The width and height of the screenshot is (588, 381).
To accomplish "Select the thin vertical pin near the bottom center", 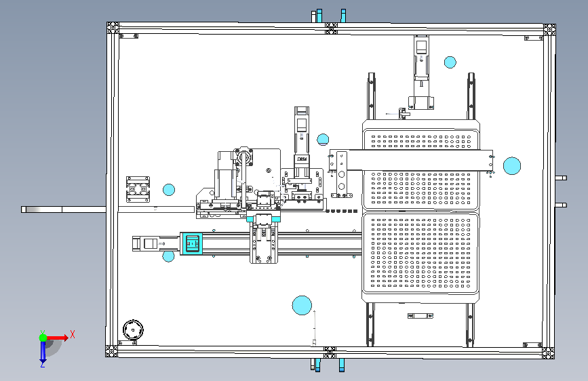I will 314,327.
